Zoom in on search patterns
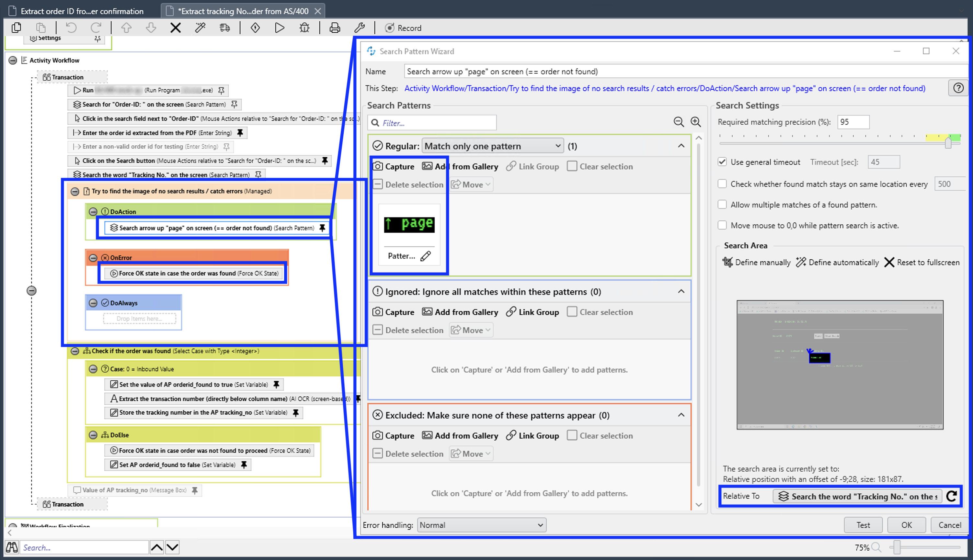 click(696, 122)
